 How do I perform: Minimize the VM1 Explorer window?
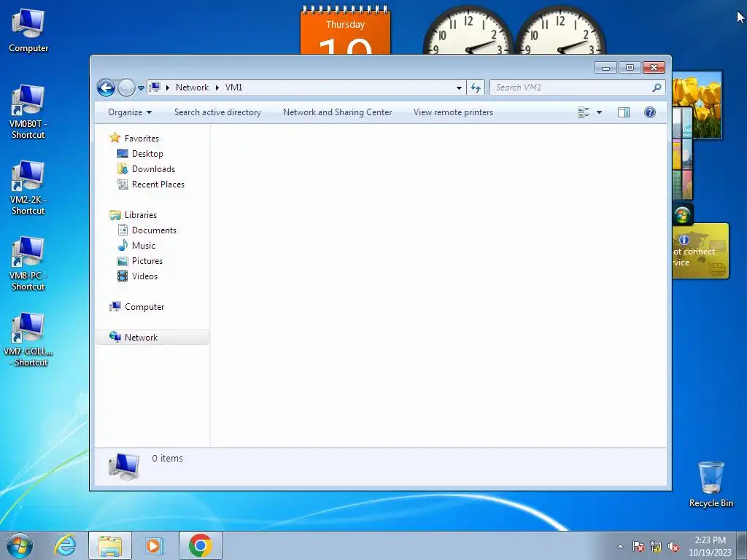coord(605,68)
